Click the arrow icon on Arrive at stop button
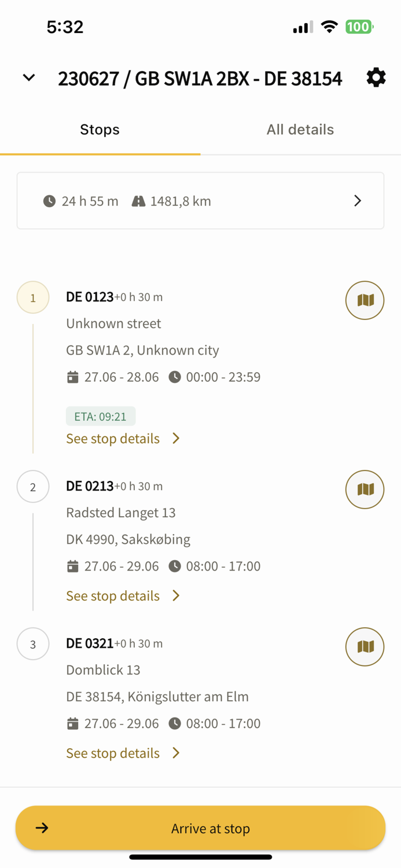The height and width of the screenshot is (868, 401). pos(42,828)
